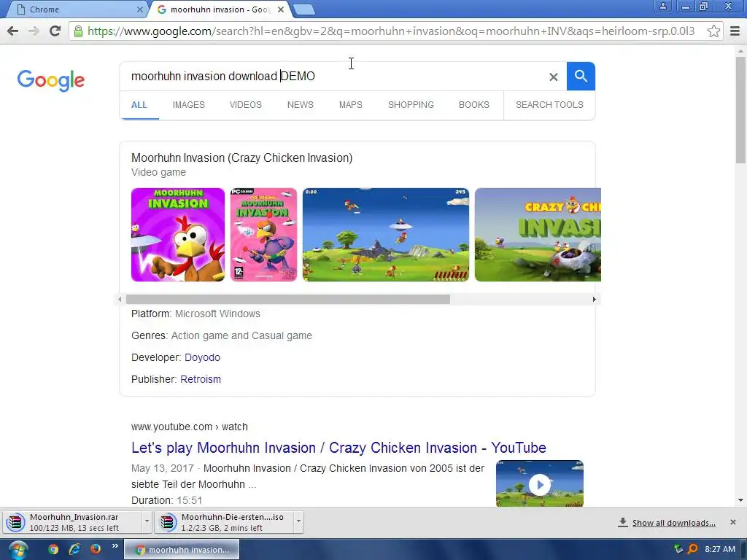Open the Moorhuhn_Invasion.rar download options arrow
This screenshot has height=560, width=747.
point(147,521)
